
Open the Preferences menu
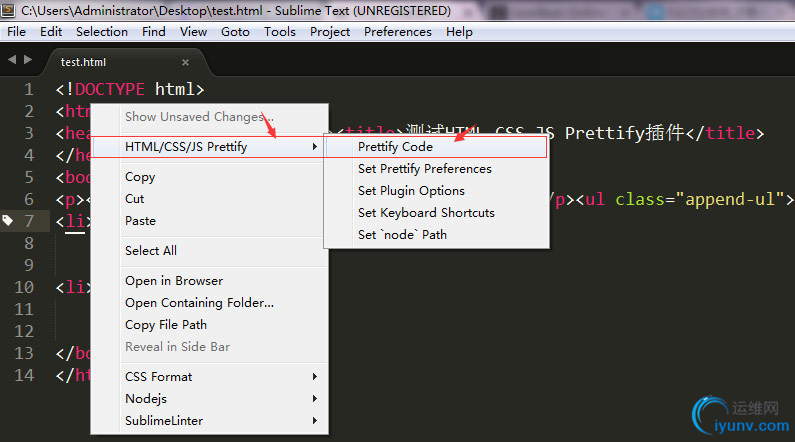click(x=398, y=32)
